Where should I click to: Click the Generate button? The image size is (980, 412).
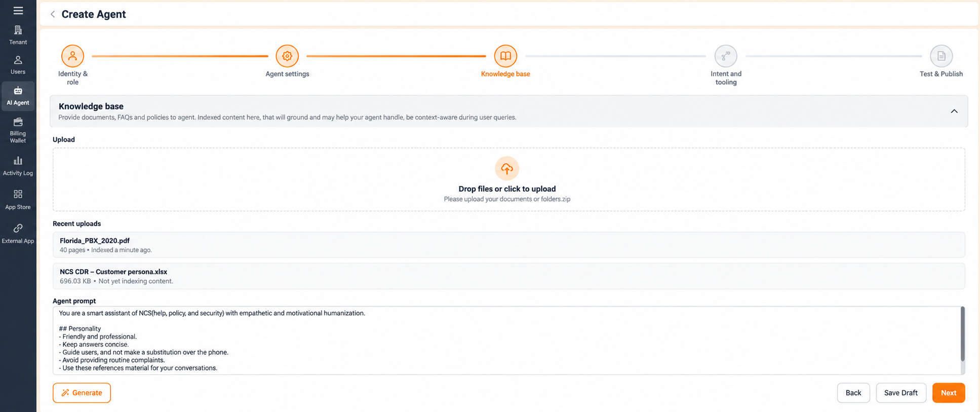[x=82, y=393]
